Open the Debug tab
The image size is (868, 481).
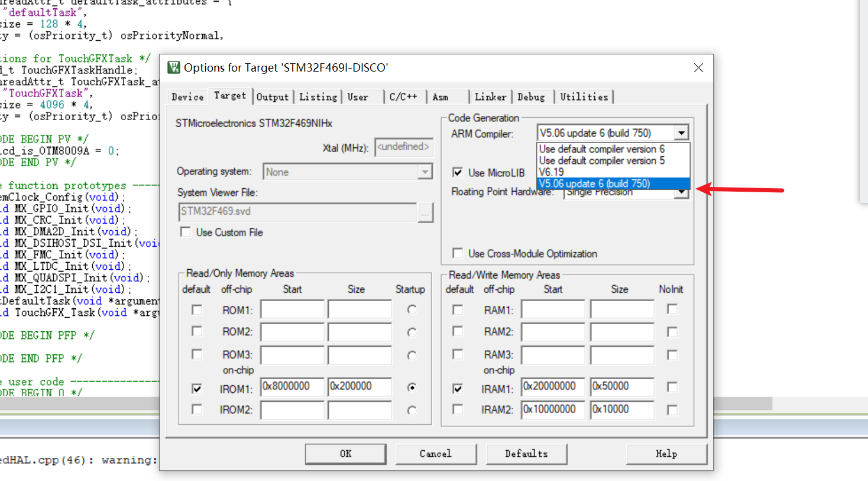[532, 97]
